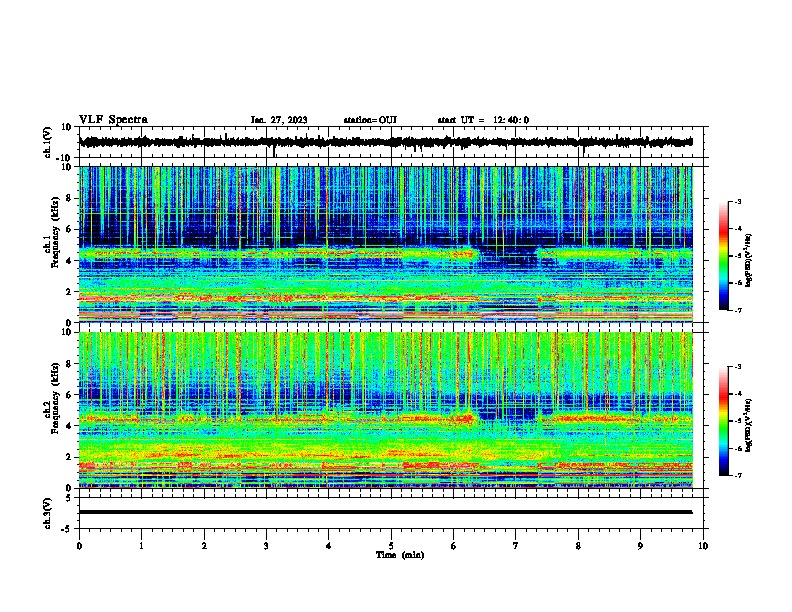Click time axis tick label "8"
This screenshot has width=792, height=612.
578,546
